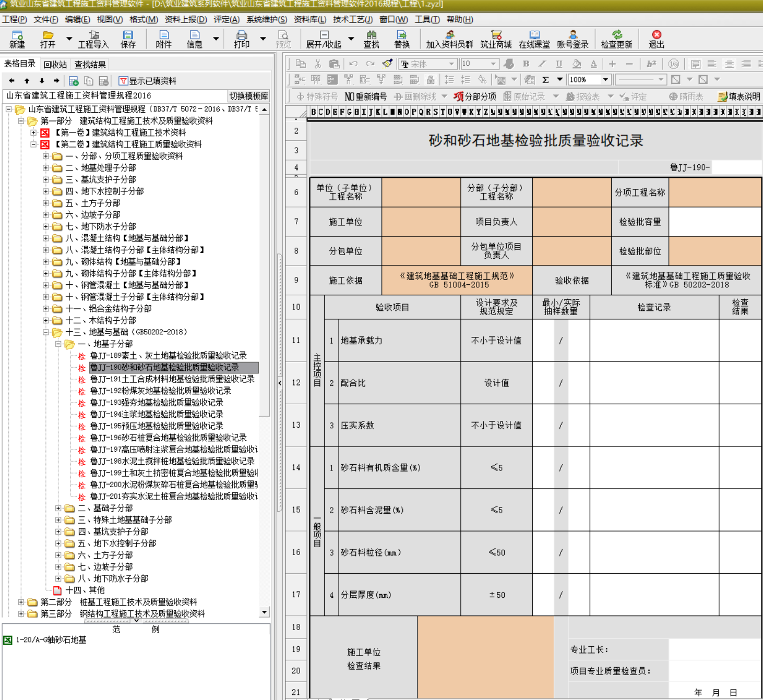This screenshot has height=700, width=763.
Task: Click the 展开/收起 toolbar icon
Action: pos(324,39)
